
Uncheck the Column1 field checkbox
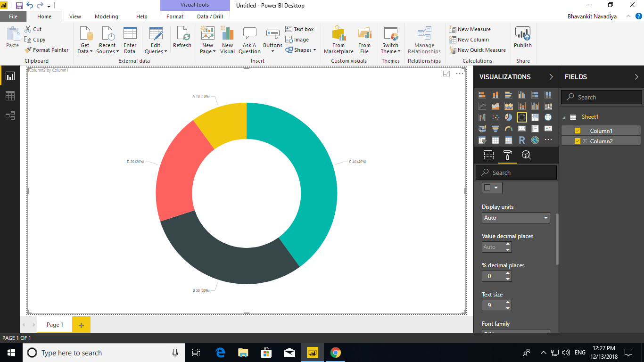pos(578,131)
